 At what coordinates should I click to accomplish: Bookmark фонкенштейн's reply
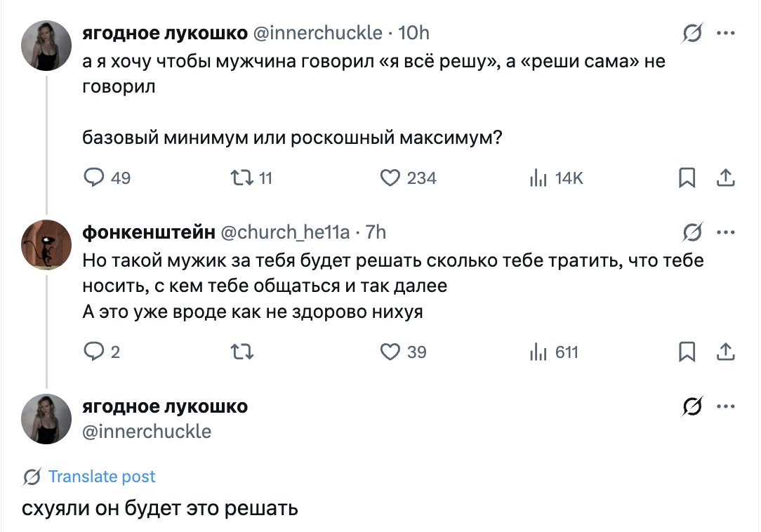coord(687,352)
